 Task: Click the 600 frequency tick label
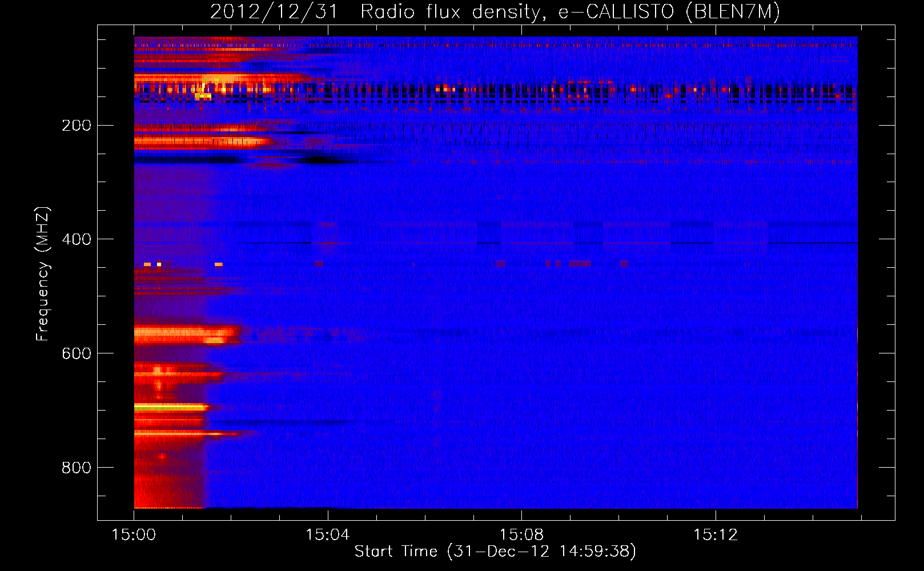point(77,353)
